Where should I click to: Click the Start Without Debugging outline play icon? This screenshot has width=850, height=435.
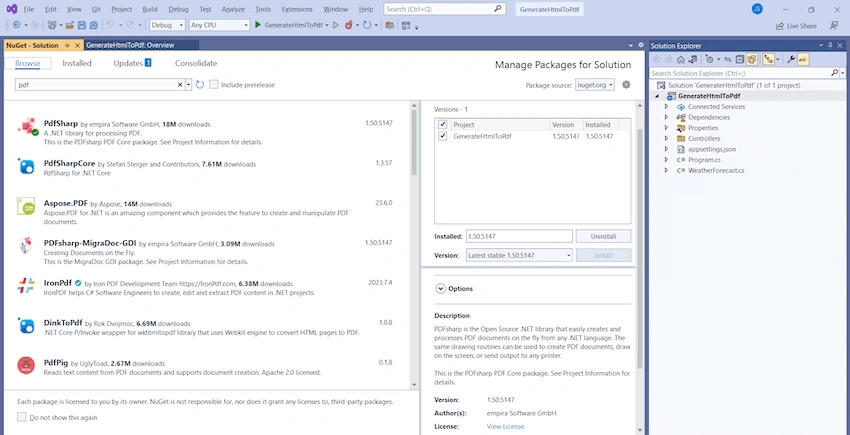click(336, 25)
